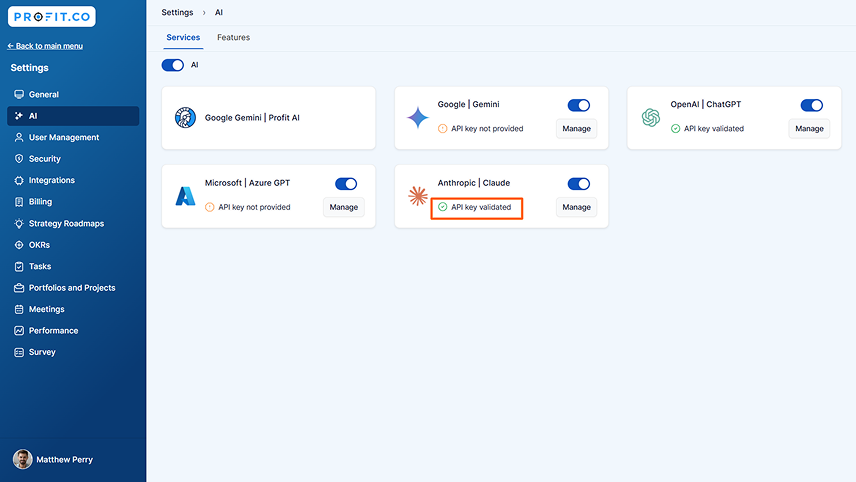The width and height of the screenshot is (856, 482).
Task: Click the Anthropic Claude starburst logo
Action: click(x=418, y=196)
